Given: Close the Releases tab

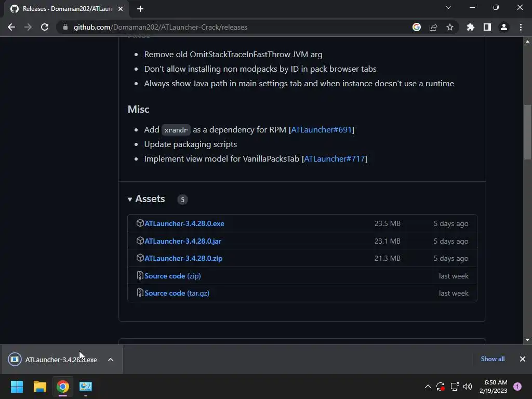Looking at the screenshot, I should click(x=121, y=9).
